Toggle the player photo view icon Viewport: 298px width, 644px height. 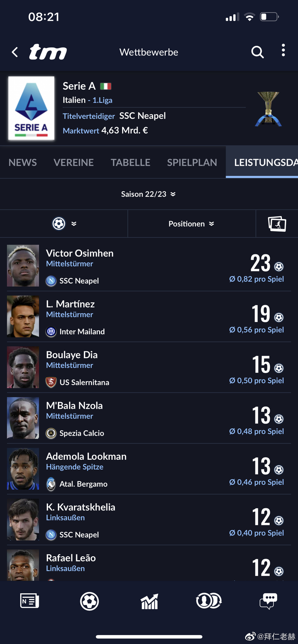pyautogui.click(x=277, y=224)
